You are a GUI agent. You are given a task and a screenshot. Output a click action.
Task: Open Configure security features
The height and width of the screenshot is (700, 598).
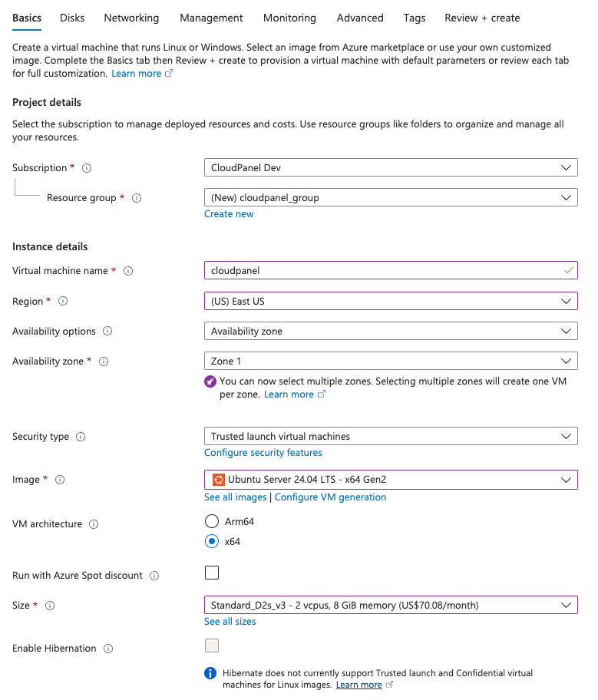click(263, 453)
